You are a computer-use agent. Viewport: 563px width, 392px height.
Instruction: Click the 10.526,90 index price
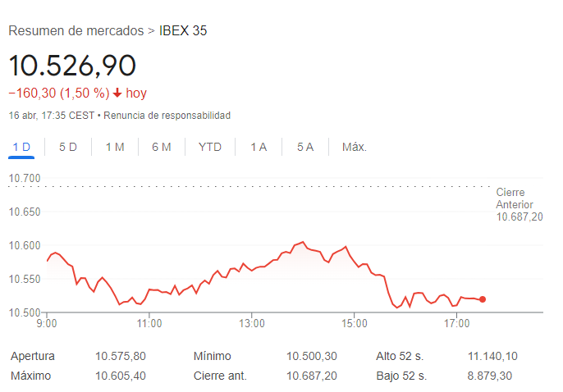click(x=72, y=66)
